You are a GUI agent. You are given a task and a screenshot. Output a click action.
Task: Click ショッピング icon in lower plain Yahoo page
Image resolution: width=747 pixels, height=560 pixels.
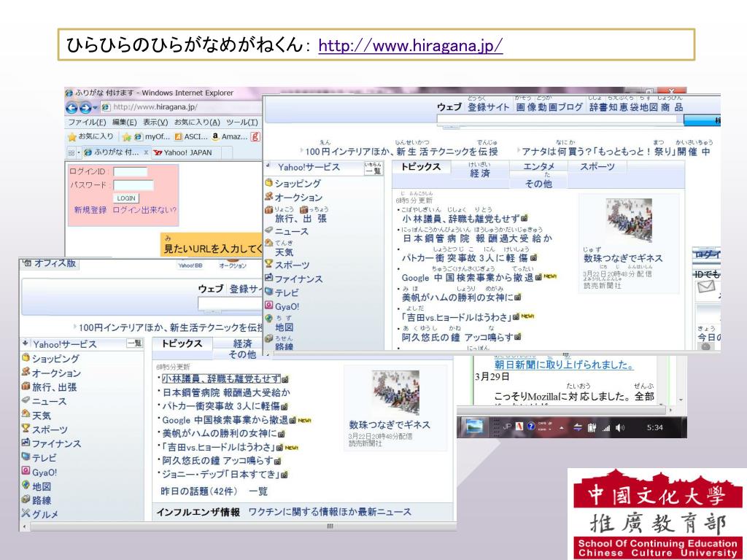pyautogui.click(x=26, y=357)
